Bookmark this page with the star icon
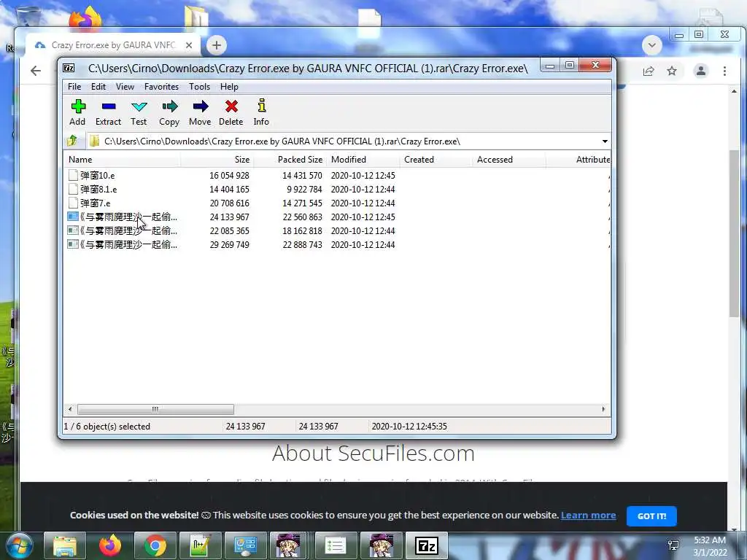Screen dimensions: 747x560 pyautogui.click(x=672, y=71)
